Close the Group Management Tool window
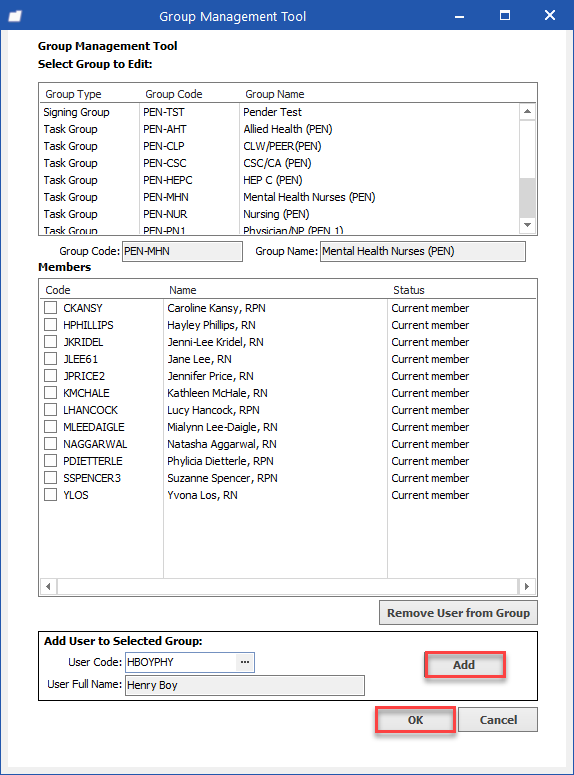Viewport: 574px width, 775px height. tap(550, 15)
